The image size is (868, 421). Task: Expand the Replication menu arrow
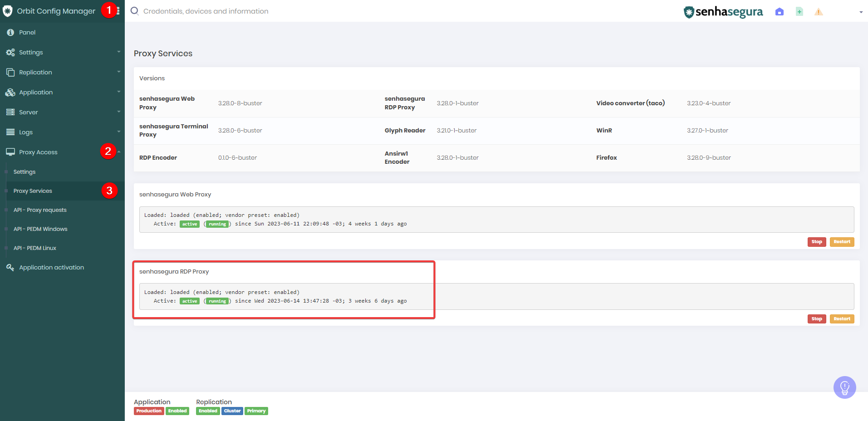(119, 72)
